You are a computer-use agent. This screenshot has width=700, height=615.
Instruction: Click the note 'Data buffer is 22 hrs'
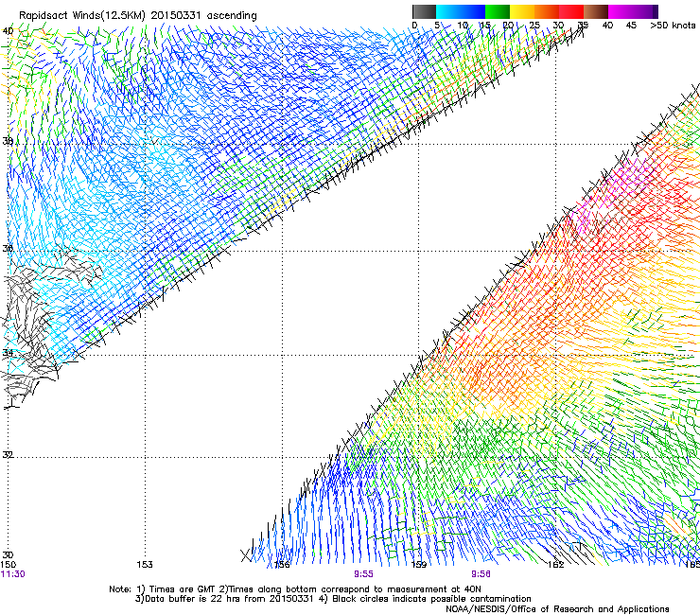coord(194,599)
